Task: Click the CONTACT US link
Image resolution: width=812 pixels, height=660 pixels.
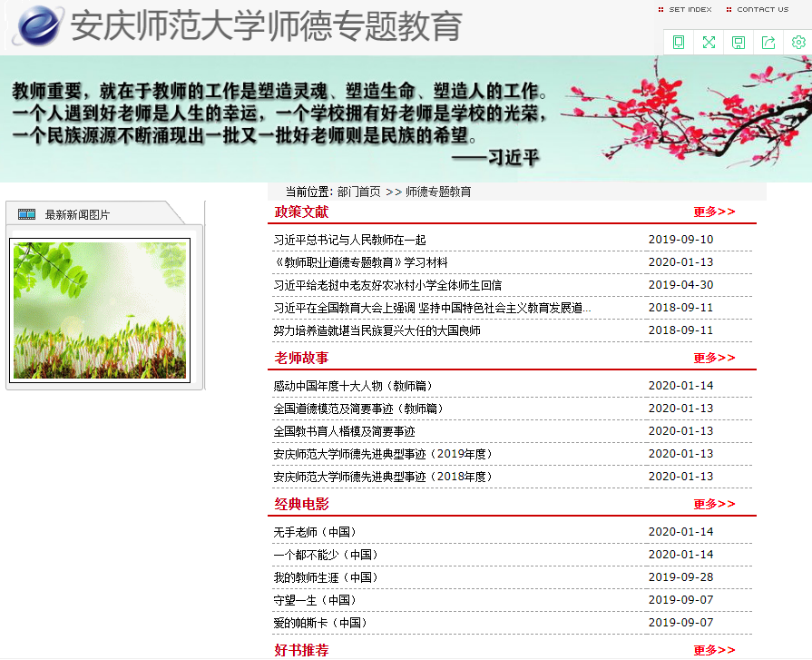Action: pyautogui.click(x=762, y=10)
